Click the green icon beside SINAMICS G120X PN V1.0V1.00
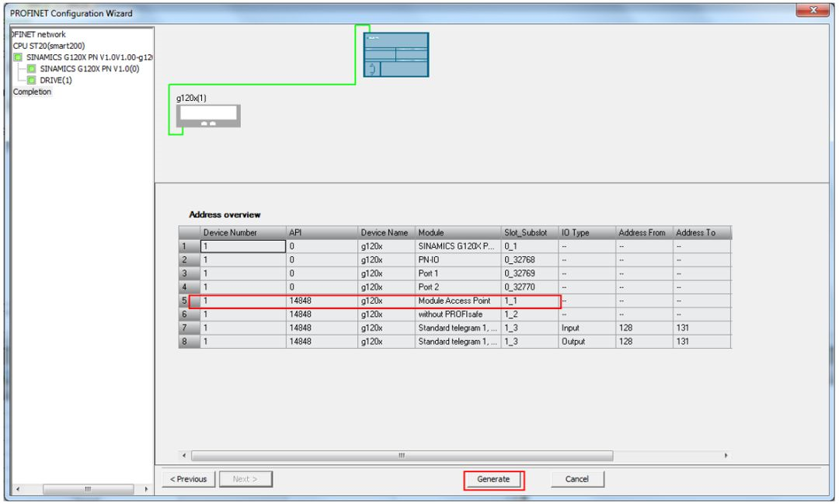The image size is (839, 504). coord(18,57)
